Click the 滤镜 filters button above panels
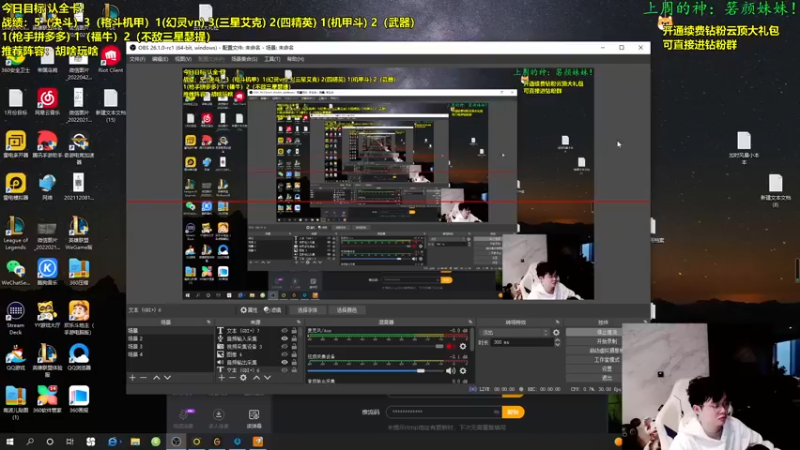800x450 pixels. pos(272,310)
